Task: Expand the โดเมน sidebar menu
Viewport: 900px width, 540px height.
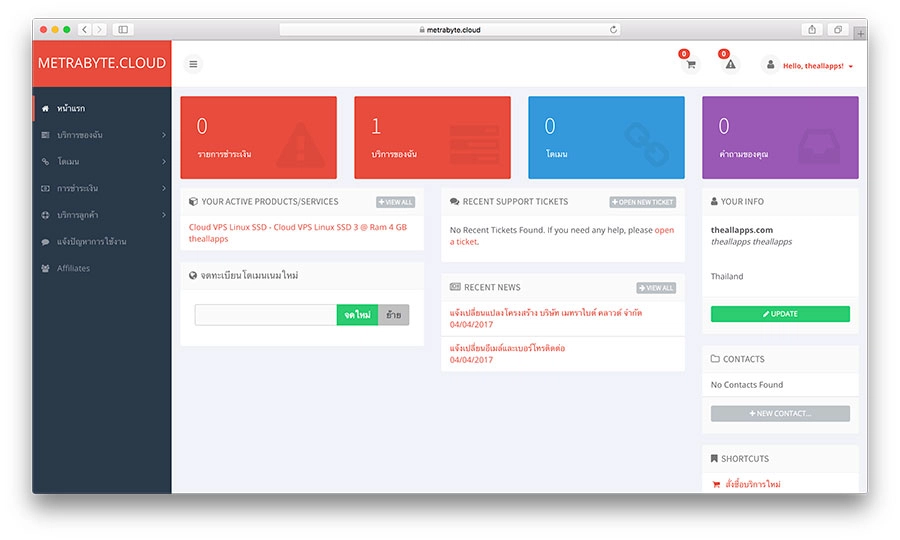Action: [x=102, y=161]
